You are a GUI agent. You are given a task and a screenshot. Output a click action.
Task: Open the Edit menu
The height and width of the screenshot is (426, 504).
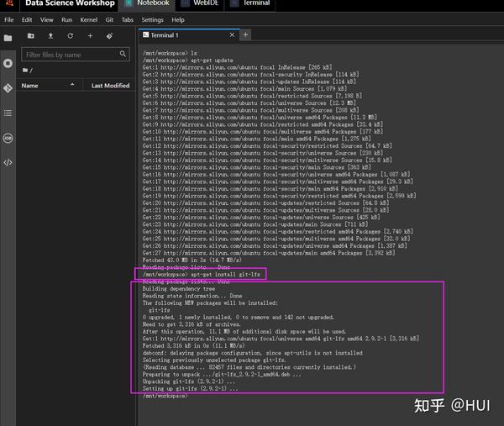click(27, 19)
